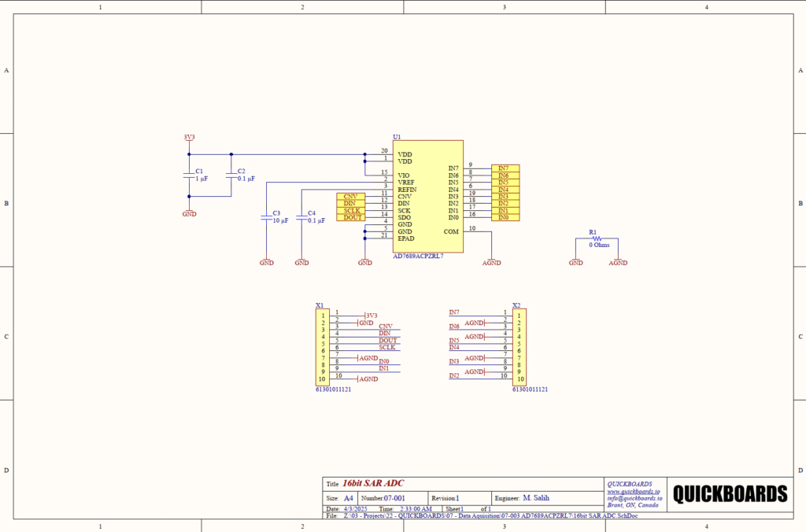
Task: Click the QUICKBOARDS logo in title block
Action: (730, 493)
